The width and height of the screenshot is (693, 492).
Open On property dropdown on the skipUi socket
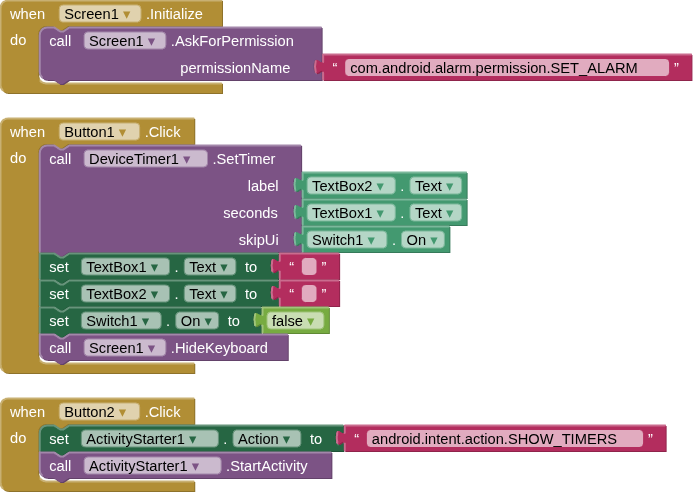[423, 240]
